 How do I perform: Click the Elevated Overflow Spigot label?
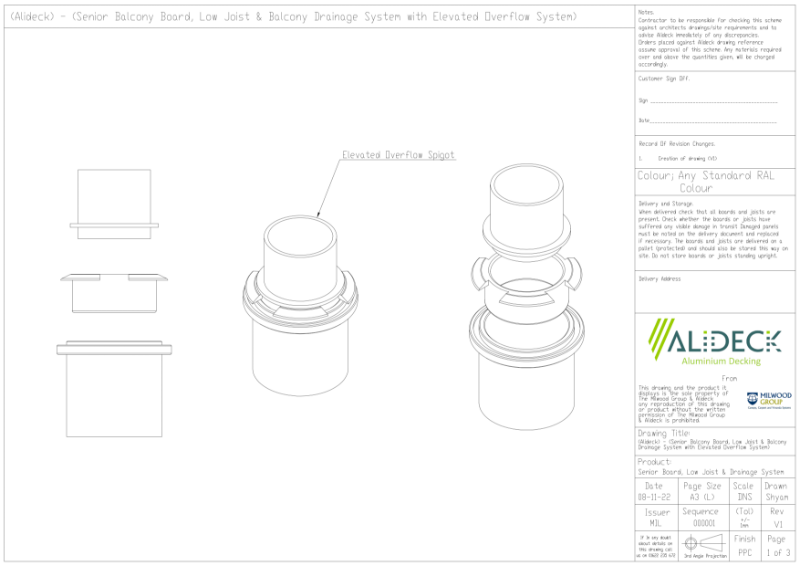coord(398,155)
